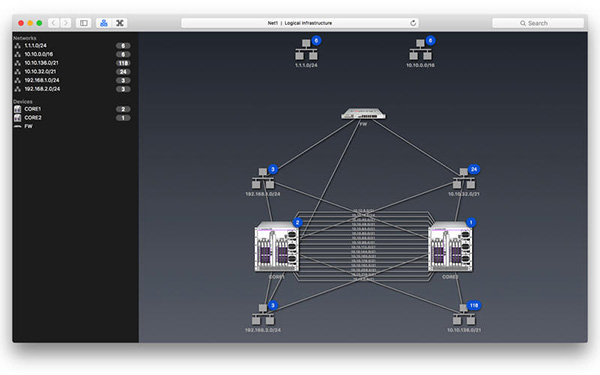Click the CORE2 switch chassis in diagram
Viewport: 600px width, 375px height.
point(450,247)
